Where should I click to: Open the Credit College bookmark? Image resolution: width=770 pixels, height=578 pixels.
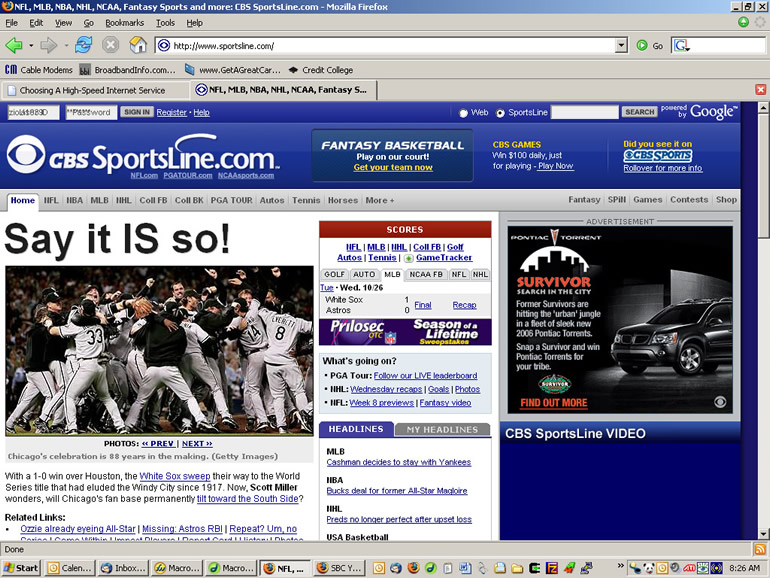click(321, 70)
